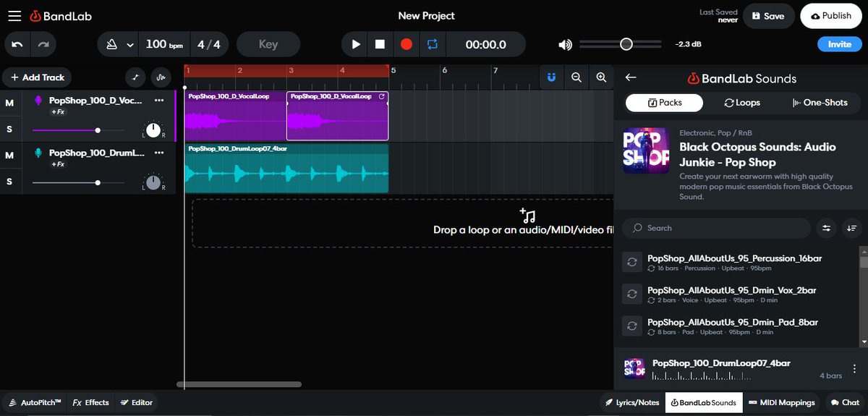Mute the PopShop_100_D_Voc track
This screenshot has width=868, height=416.
9,103
